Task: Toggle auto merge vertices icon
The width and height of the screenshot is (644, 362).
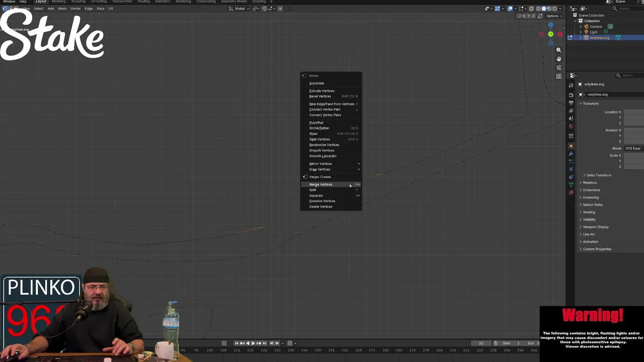Action: point(540,16)
